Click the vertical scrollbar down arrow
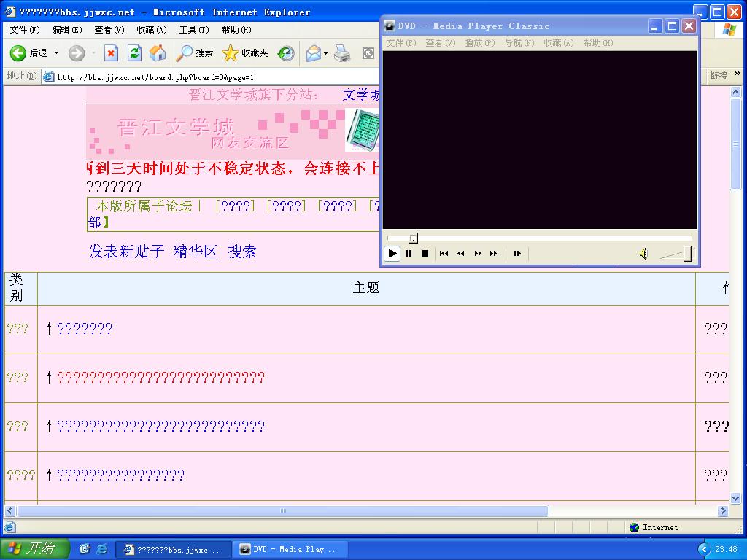The image size is (747, 560). (x=735, y=499)
